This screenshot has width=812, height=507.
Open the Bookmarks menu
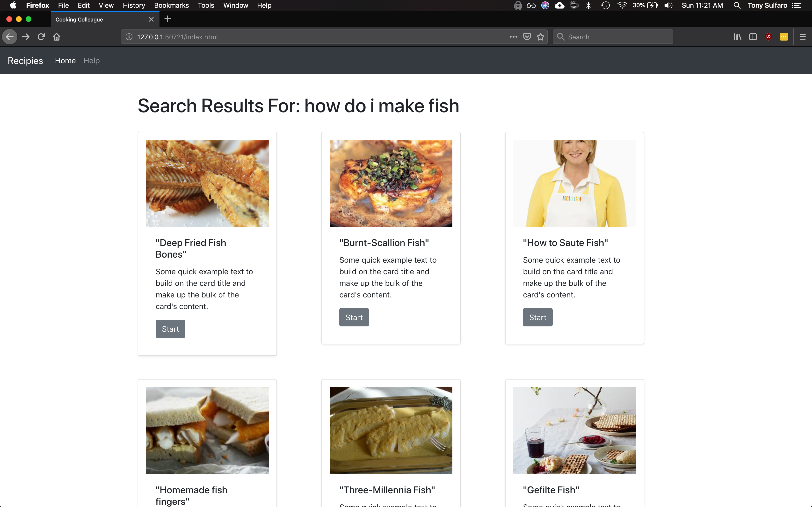pos(171,5)
